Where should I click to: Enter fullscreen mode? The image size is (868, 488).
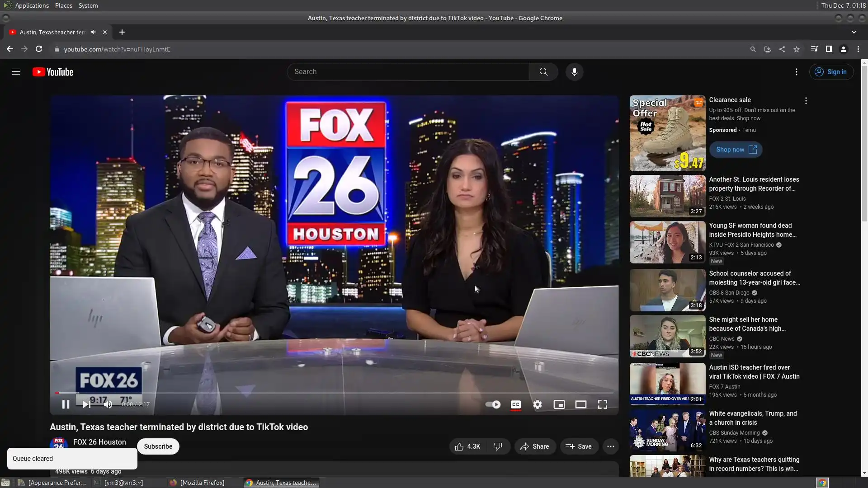click(602, 404)
